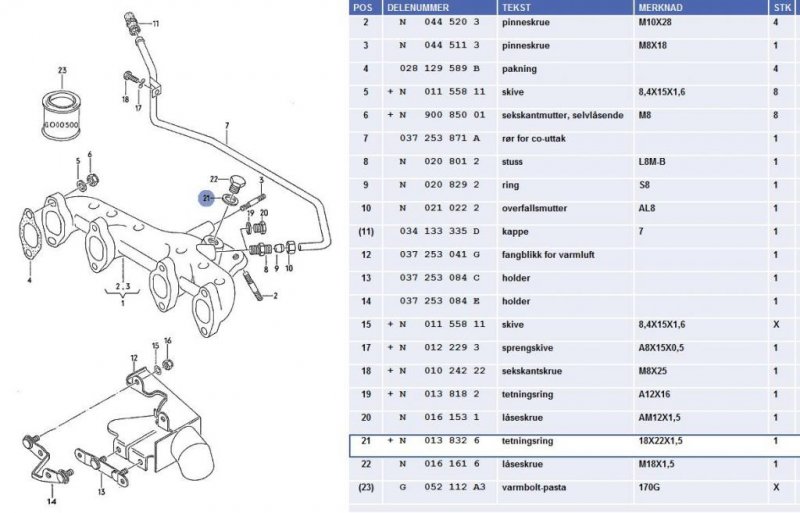Select the ring drawing labeled 23
The image size is (800, 513).
click(62, 103)
